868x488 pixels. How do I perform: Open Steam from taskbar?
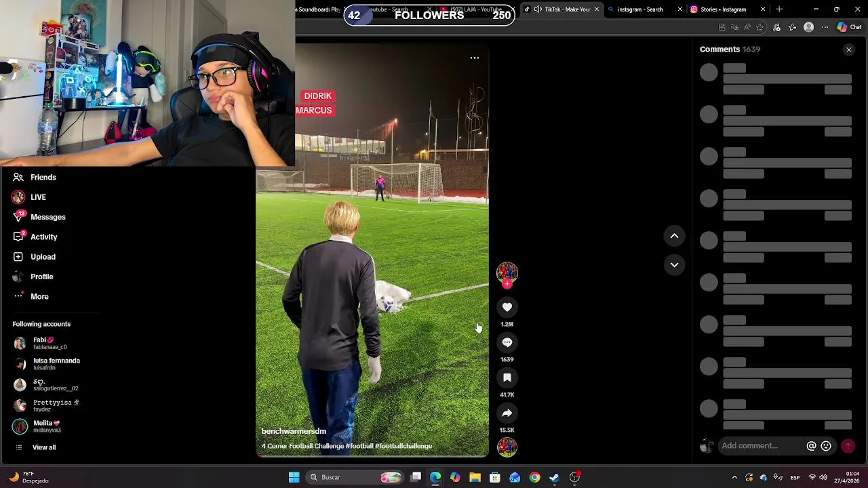(555, 477)
